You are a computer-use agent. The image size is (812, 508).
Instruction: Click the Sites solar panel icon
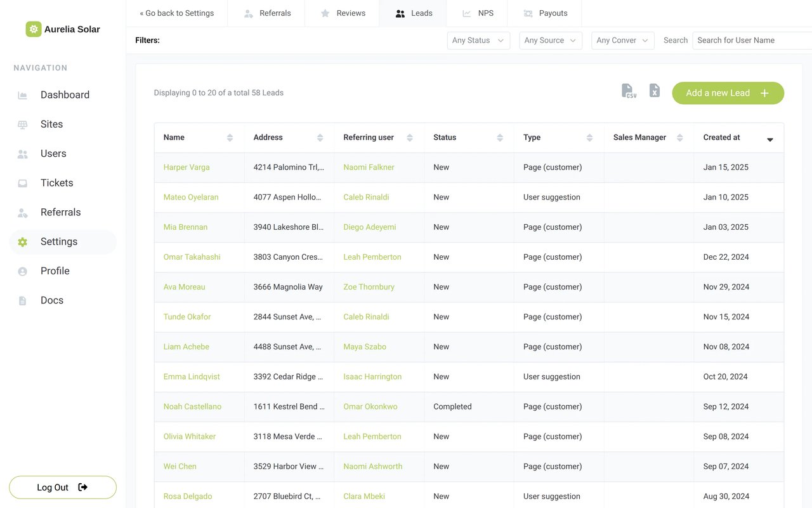pyautogui.click(x=23, y=124)
